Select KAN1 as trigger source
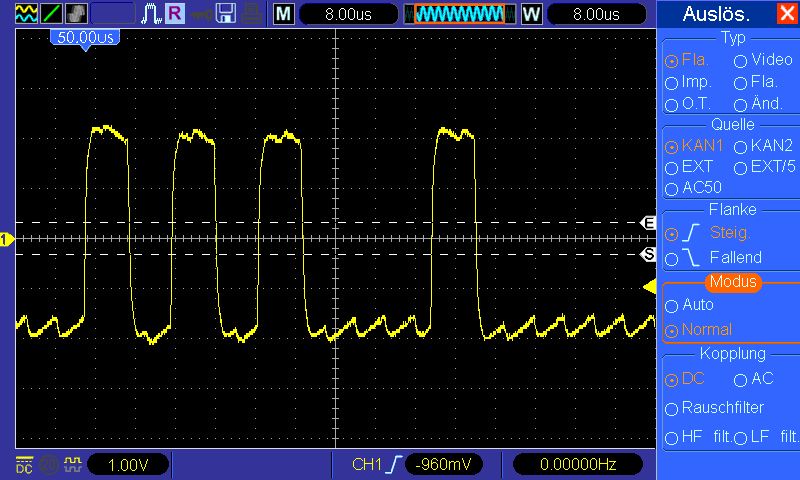This screenshot has height=480, width=800. pyautogui.click(x=694, y=146)
